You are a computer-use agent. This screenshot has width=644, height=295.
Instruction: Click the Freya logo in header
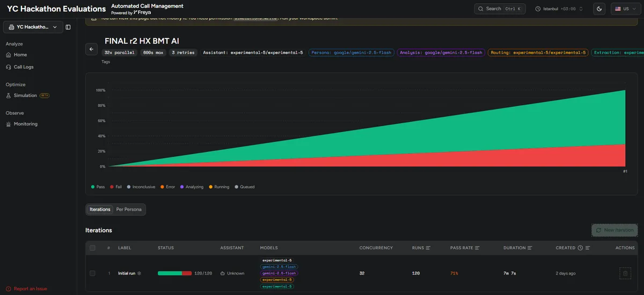142,12
